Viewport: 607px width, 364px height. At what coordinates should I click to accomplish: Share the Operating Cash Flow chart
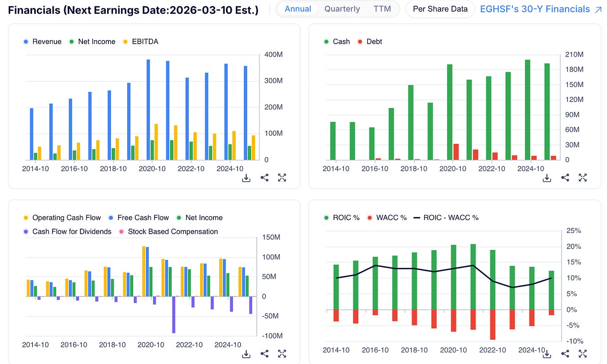coord(264,354)
